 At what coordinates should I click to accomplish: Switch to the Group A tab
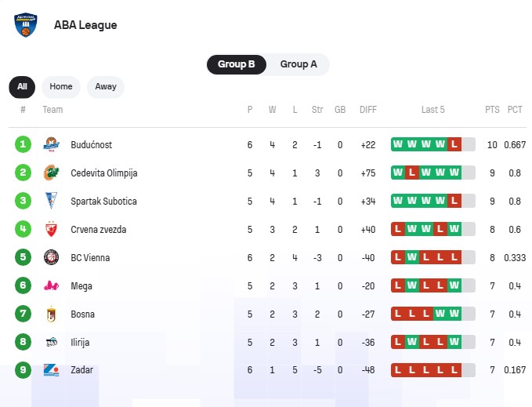tap(299, 64)
